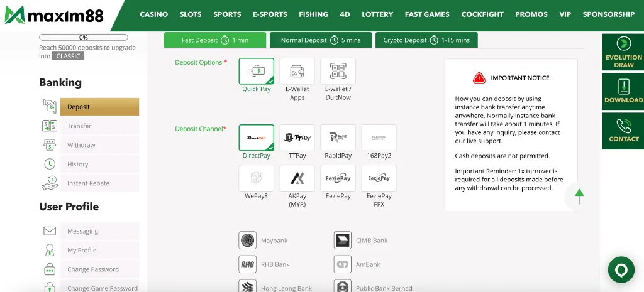Choose CIMB Bank from bank list
This screenshot has width=644, height=292.
(x=343, y=241)
